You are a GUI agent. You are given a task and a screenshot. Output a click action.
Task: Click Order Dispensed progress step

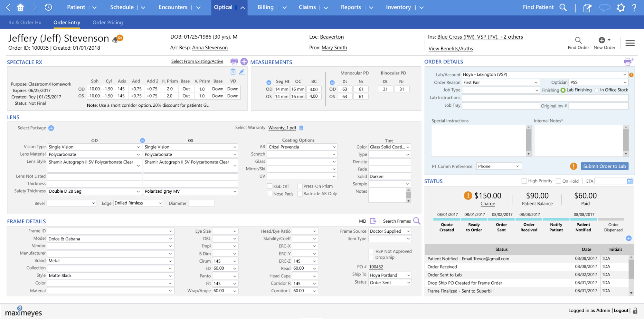pyautogui.click(x=613, y=227)
